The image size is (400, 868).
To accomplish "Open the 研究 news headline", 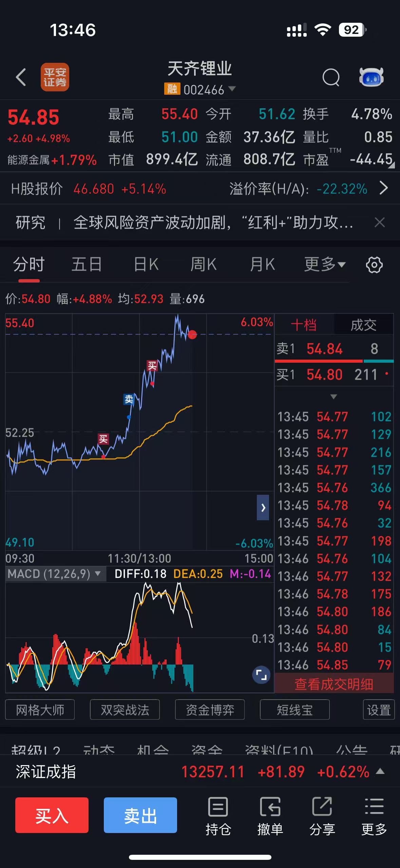I will pyautogui.click(x=213, y=223).
